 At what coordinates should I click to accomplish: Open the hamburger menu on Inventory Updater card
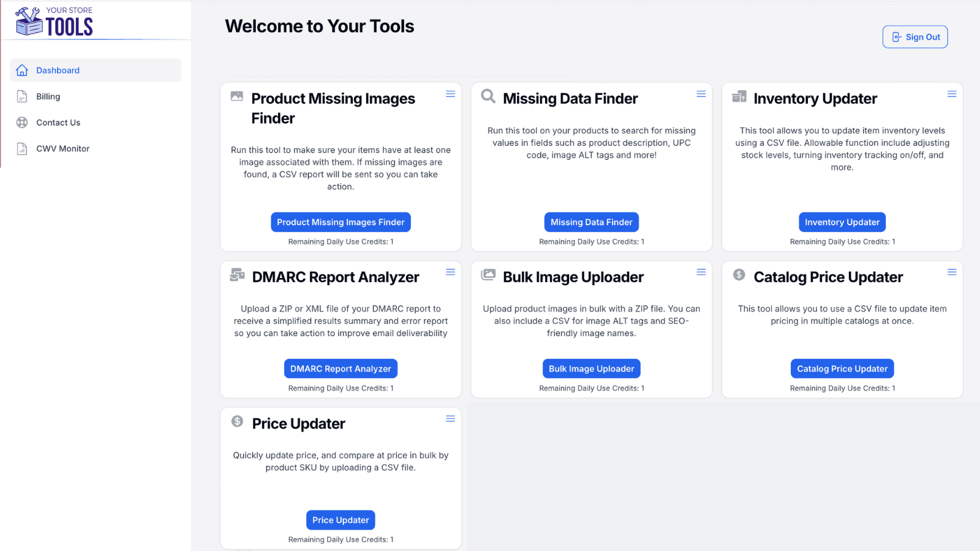click(951, 94)
